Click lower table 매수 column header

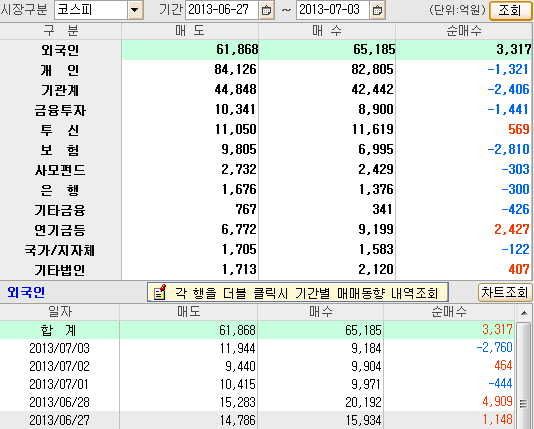[x=320, y=312]
